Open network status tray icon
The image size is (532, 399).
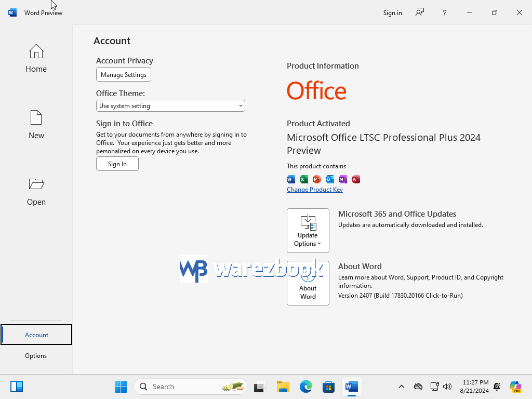tap(434, 387)
